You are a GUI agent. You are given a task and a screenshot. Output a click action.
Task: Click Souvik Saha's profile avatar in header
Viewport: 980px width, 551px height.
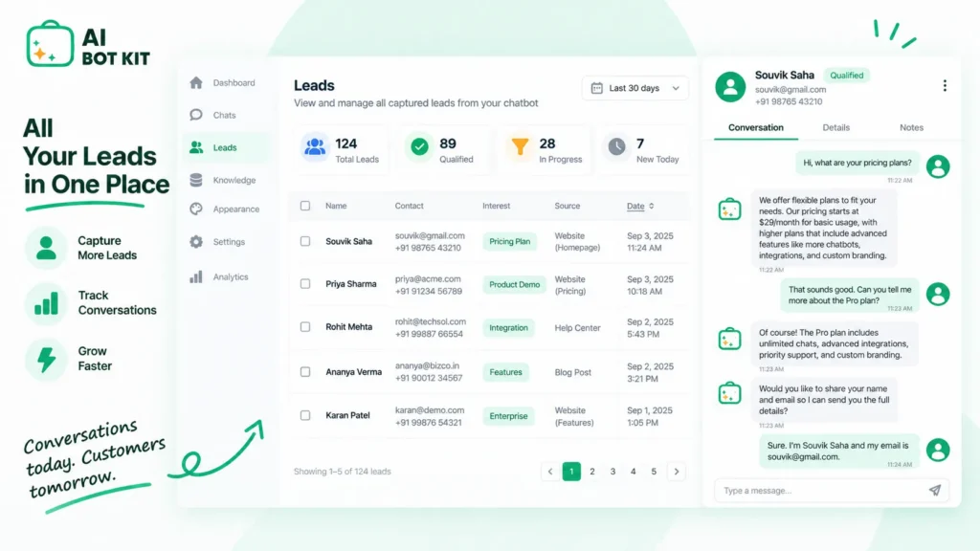pyautogui.click(x=730, y=87)
